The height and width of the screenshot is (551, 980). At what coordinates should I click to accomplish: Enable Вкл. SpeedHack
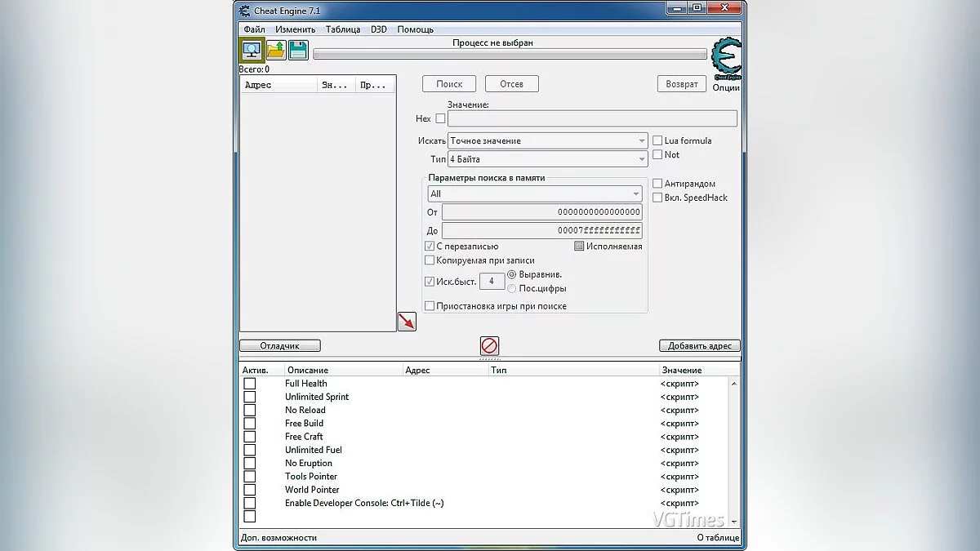[657, 197]
